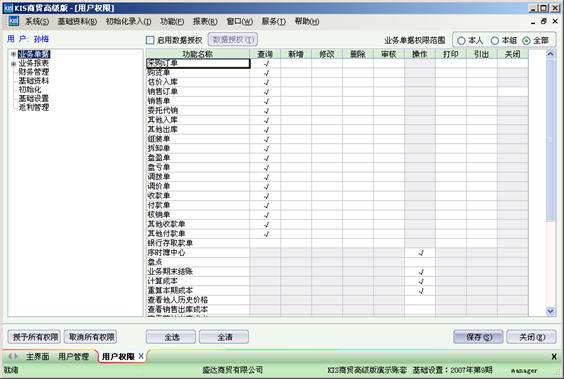The height and width of the screenshot is (379, 564).
Task: Select the 购货单 row name cell
Action: [x=198, y=73]
